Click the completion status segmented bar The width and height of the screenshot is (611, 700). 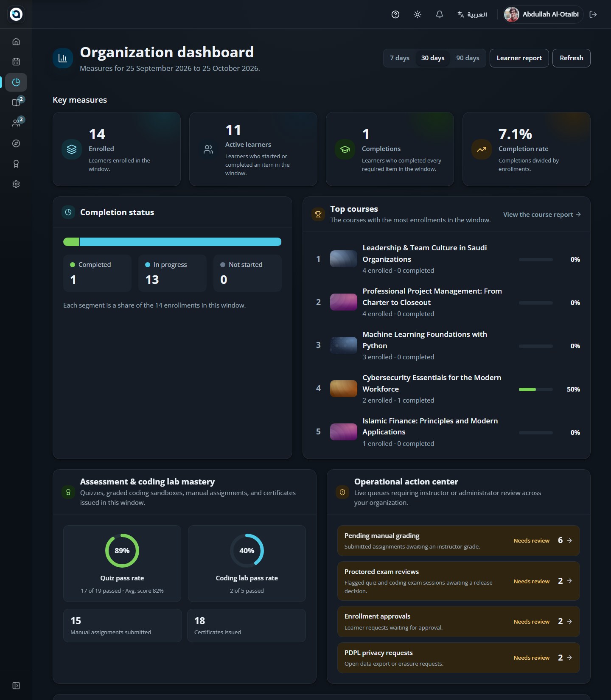coord(172,242)
